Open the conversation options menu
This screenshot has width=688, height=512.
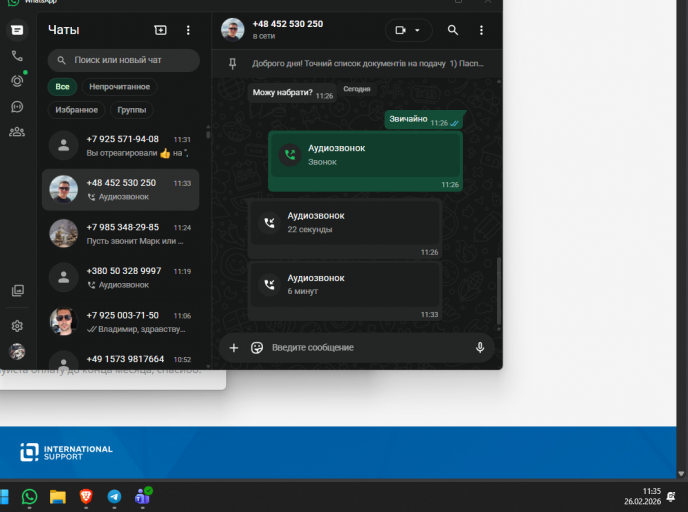(x=481, y=30)
